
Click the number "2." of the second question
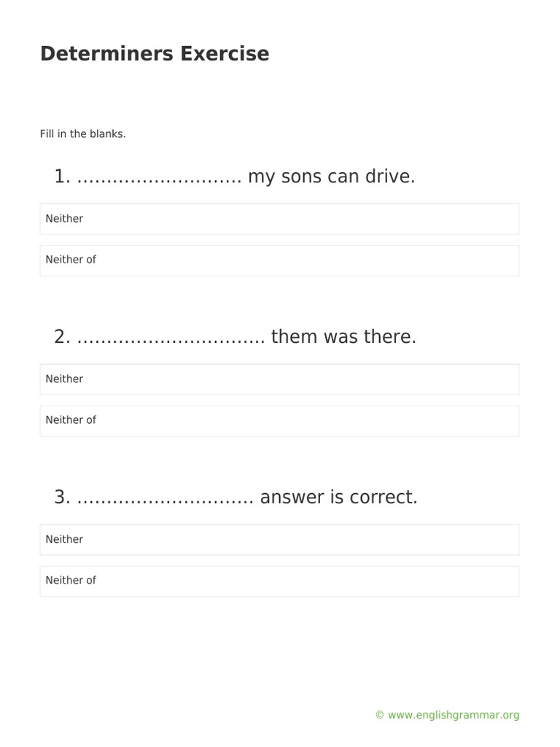point(62,337)
